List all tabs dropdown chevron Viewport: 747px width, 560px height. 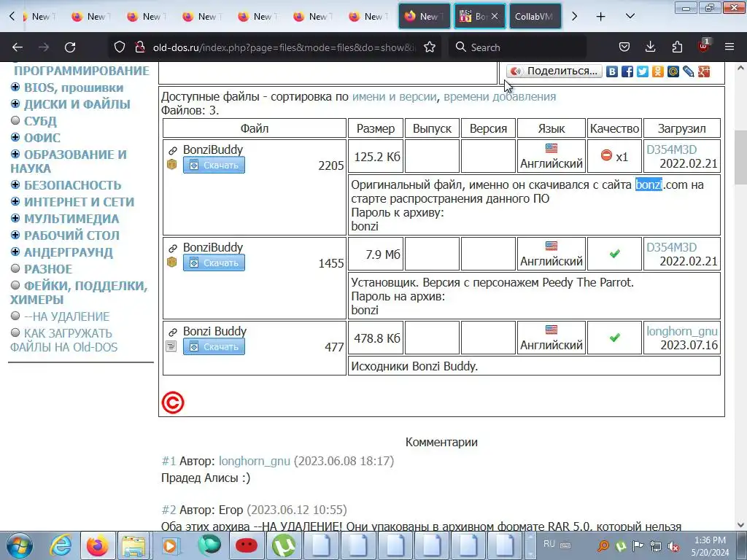coord(630,16)
